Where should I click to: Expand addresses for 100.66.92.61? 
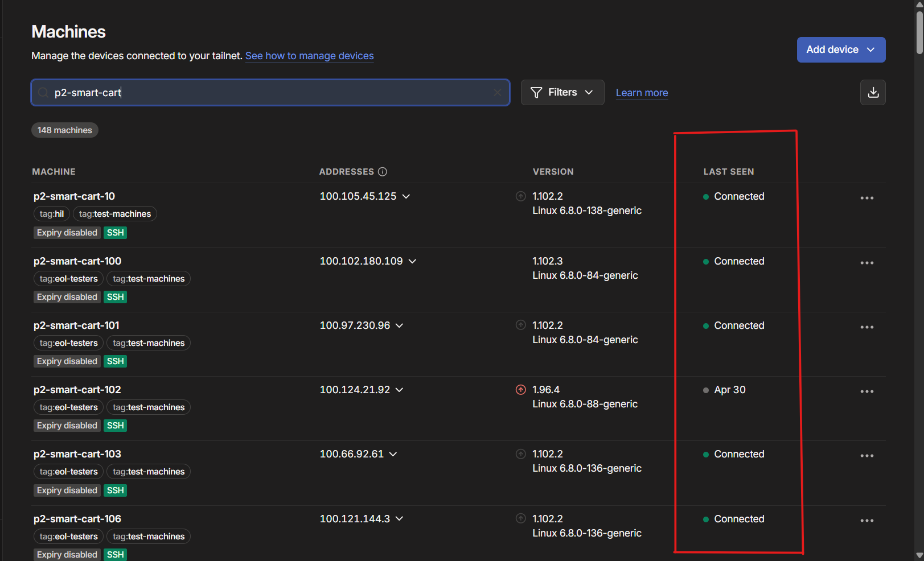(393, 454)
